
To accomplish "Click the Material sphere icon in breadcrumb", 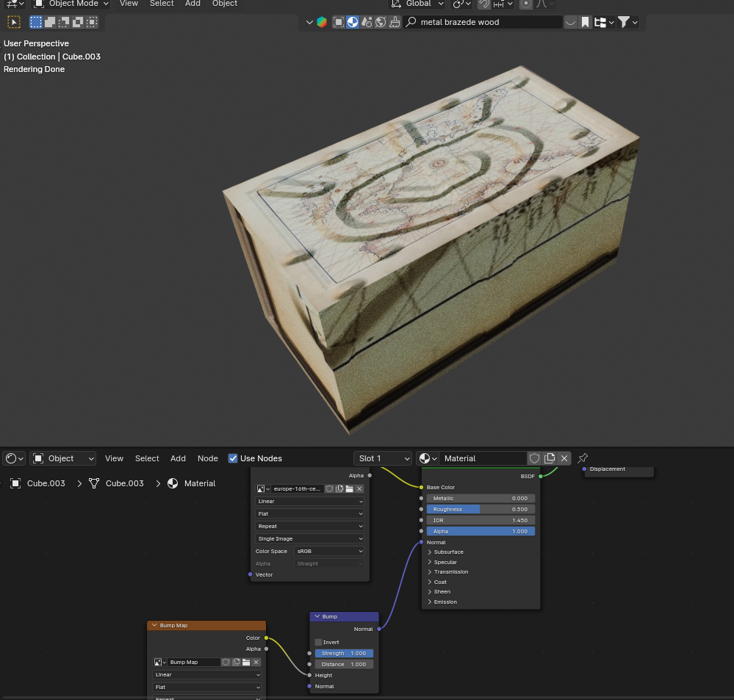I will (x=173, y=483).
